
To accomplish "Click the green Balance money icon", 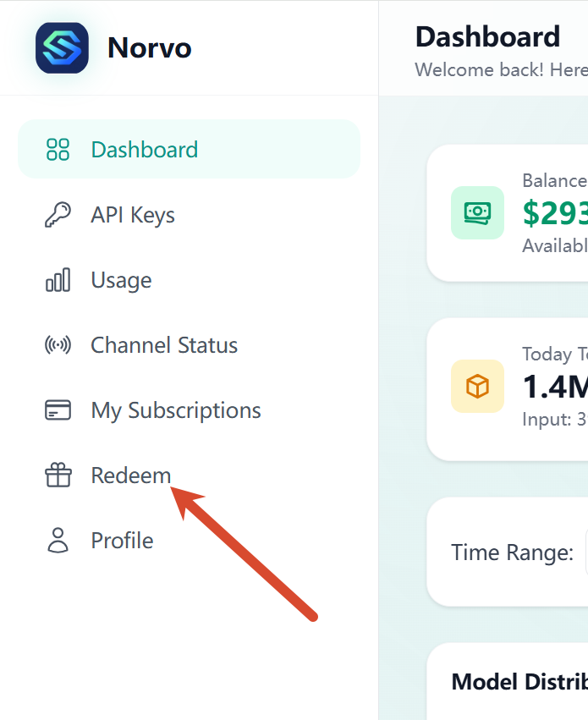I will (477, 212).
